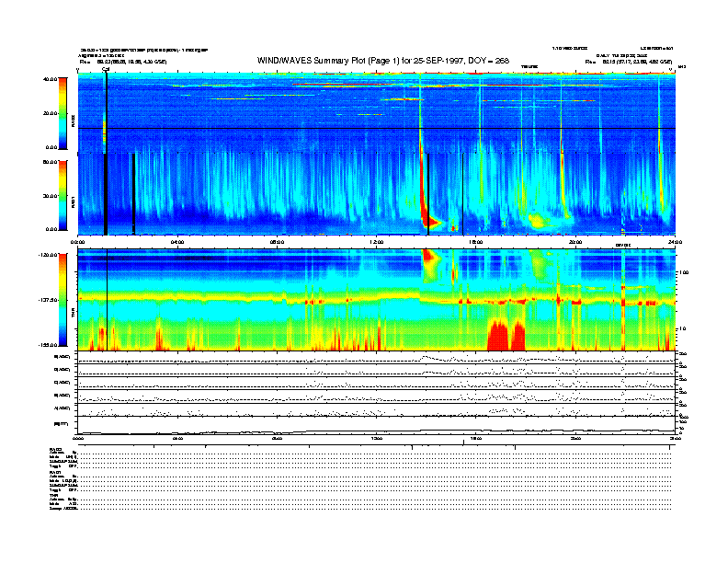This screenshot has height=563, width=728.
Task: Click the WIND/WAVES Summary Plot title
Action: pyautogui.click(x=383, y=61)
